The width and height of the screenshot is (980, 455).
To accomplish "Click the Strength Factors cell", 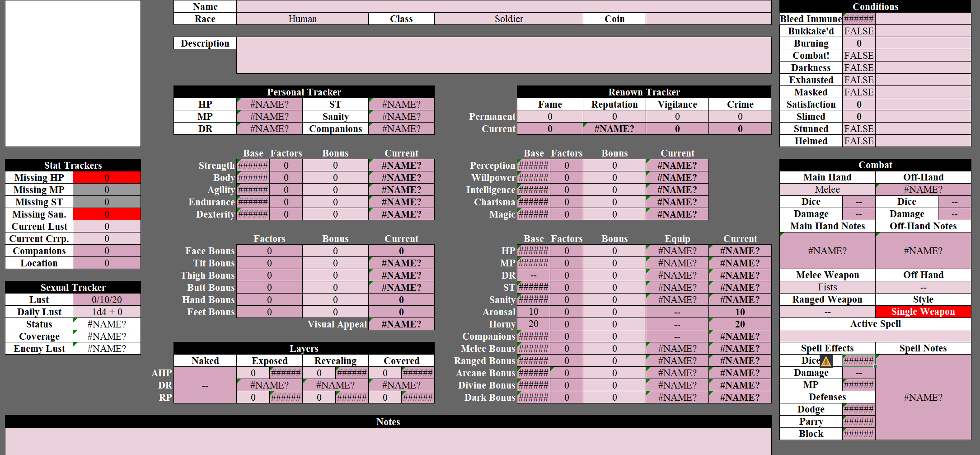I will click(x=286, y=165).
